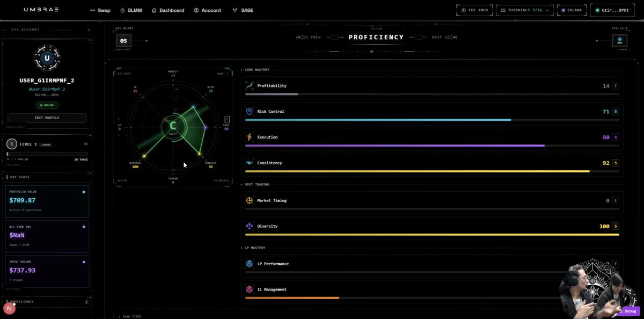Open the Swap page in top navigation
Viewport: 644px width, 319px height.
[100, 10]
